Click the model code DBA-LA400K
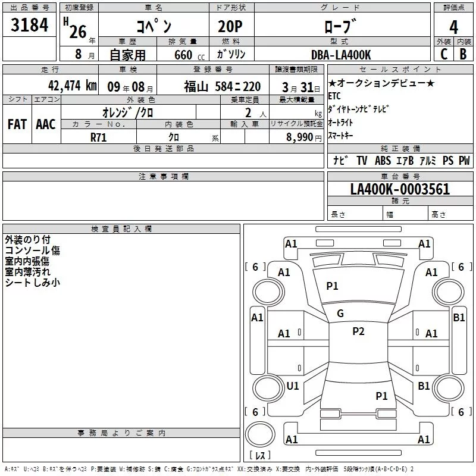This screenshot has width=476, height=476. (x=341, y=55)
